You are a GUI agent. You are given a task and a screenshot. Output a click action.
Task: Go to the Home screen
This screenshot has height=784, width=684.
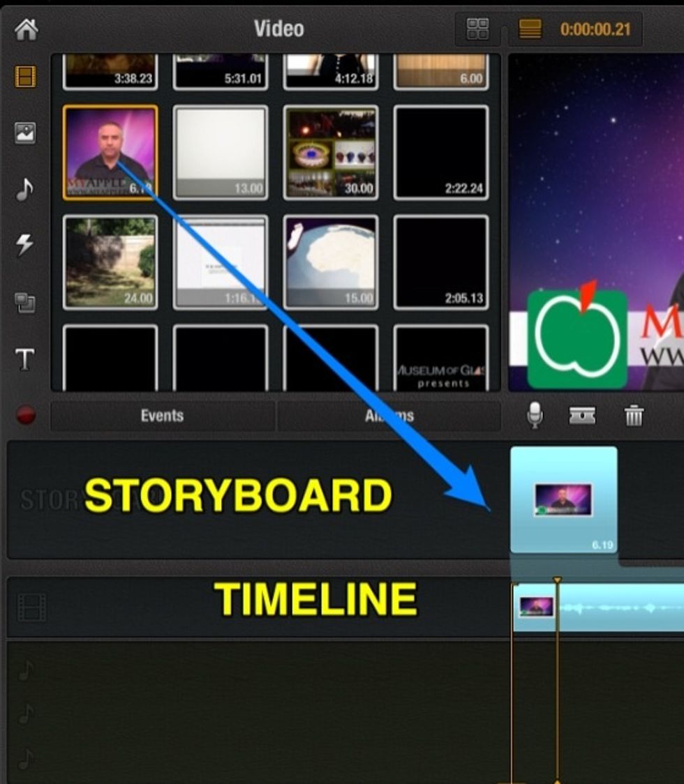(x=26, y=28)
